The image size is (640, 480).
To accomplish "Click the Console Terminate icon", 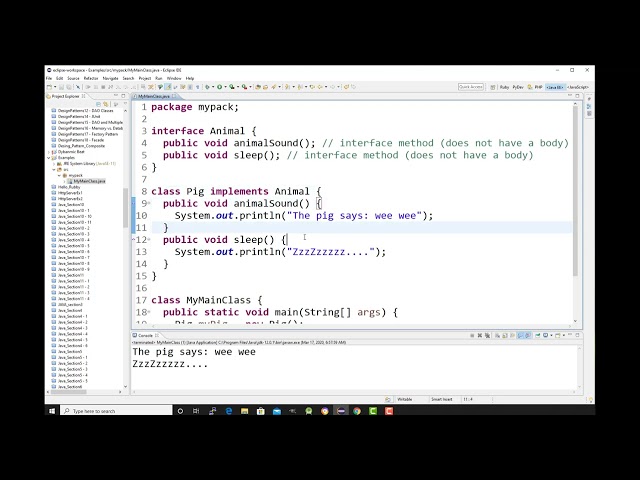I will click(472, 336).
